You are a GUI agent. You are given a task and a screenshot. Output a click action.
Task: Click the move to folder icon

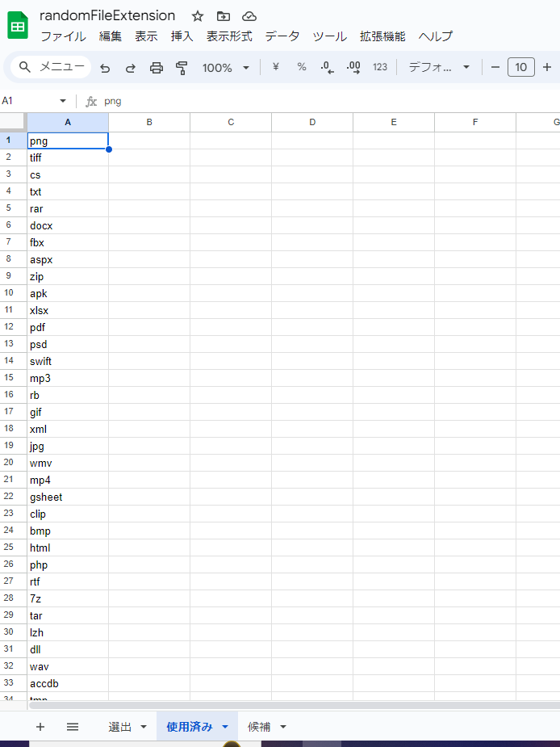pos(224,17)
